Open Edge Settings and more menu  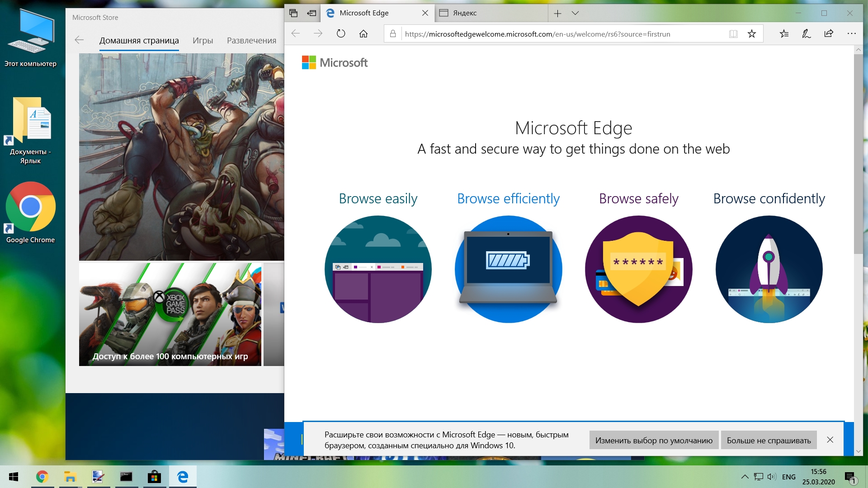pyautogui.click(x=852, y=33)
